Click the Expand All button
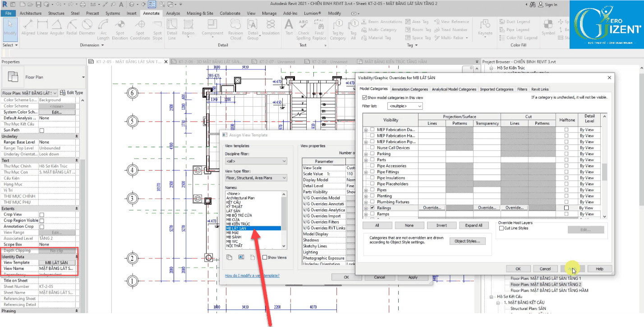Screen dimensions: 644x327 [474, 225]
